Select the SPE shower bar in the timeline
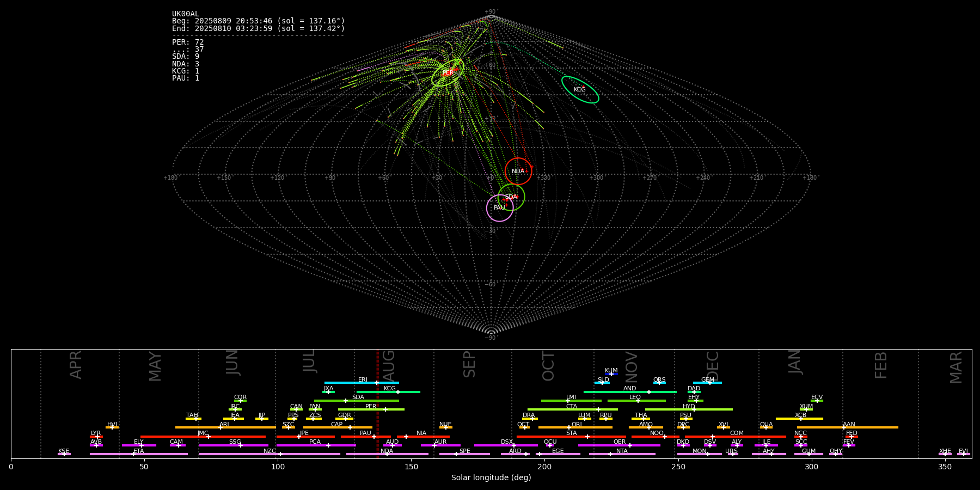 [464, 454]
